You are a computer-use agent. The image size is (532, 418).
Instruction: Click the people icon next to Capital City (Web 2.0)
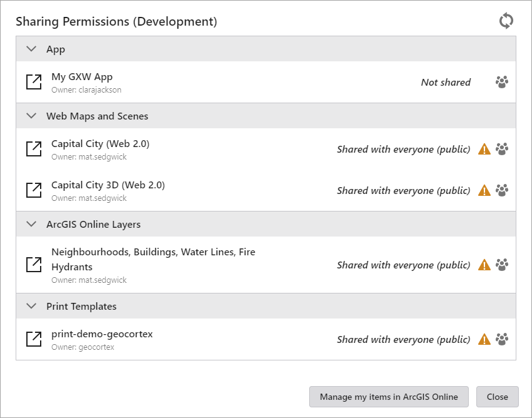tap(502, 149)
